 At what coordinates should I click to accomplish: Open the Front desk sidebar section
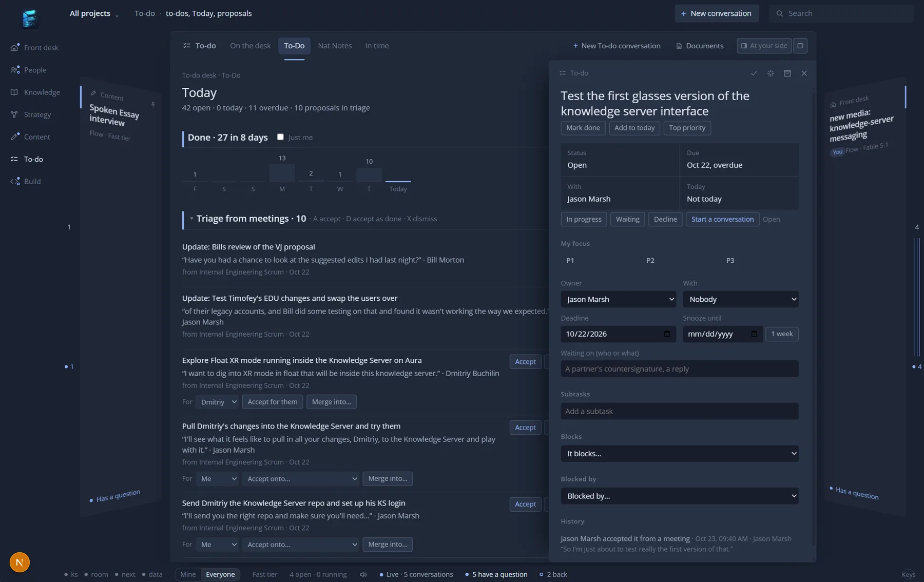point(34,48)
